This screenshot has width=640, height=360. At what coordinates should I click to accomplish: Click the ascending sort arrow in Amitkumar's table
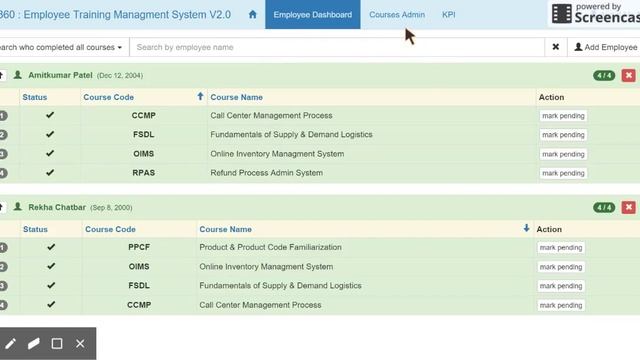point(200,96)
